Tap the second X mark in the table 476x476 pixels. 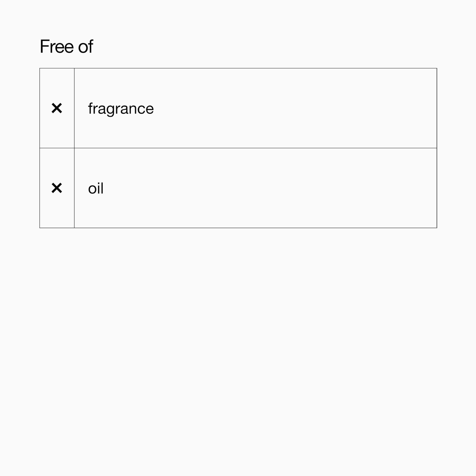57,188
